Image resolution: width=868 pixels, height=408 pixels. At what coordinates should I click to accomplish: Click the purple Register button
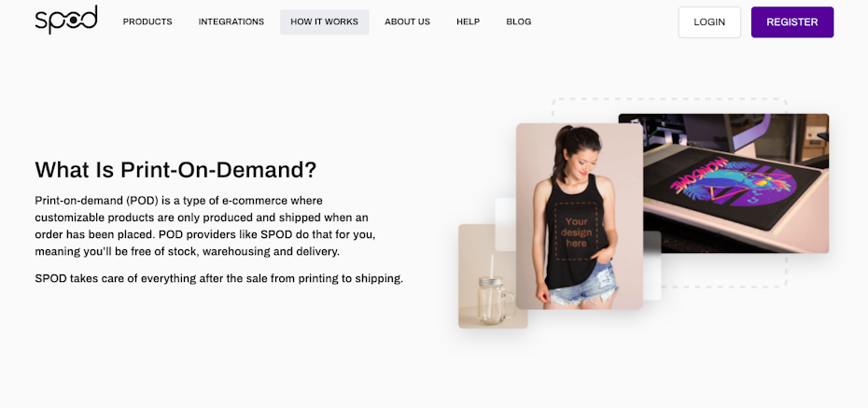click(792, 22)
